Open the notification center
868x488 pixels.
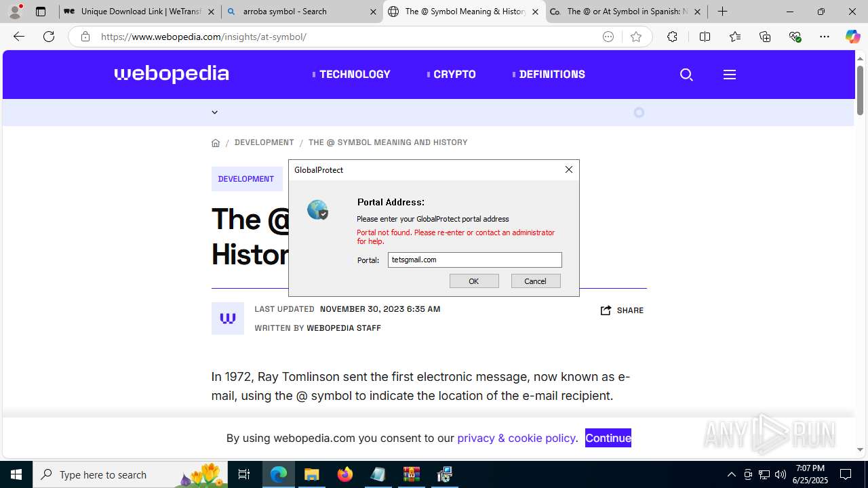click(x=846, y=474)
